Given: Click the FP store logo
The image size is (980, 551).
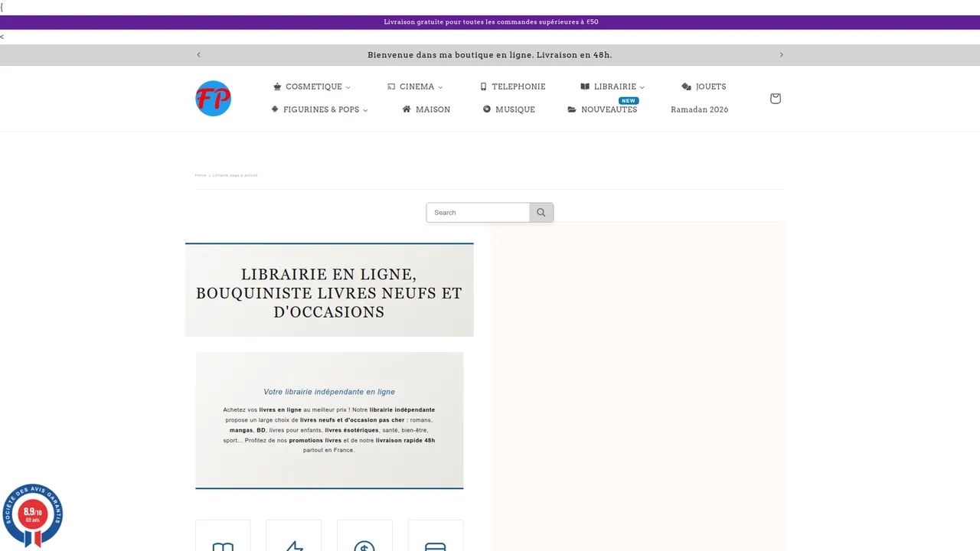Looking at the screenshot, I should [213, 98].
